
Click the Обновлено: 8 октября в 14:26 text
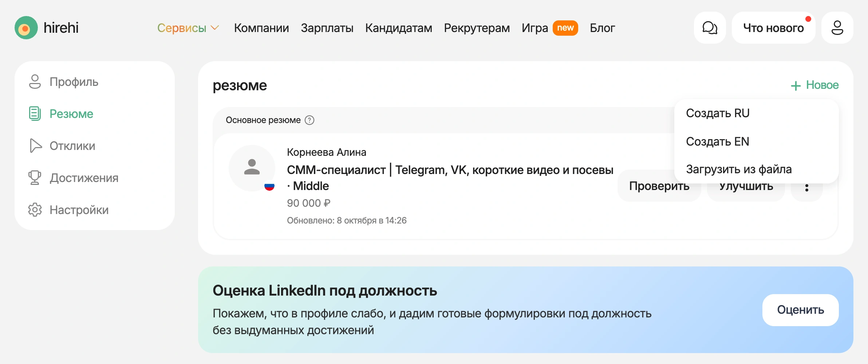pos(347,221)
